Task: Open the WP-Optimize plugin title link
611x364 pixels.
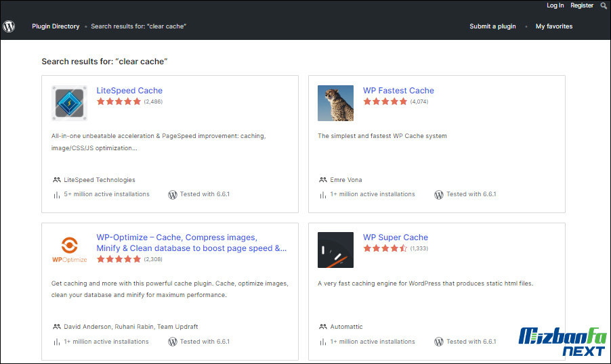Action: coord(191,243)
